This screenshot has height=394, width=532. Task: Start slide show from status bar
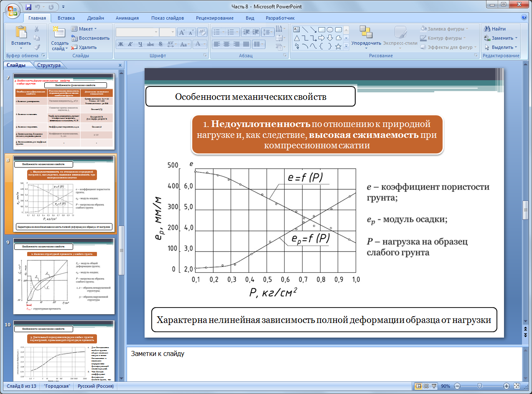tap(434, 386)
